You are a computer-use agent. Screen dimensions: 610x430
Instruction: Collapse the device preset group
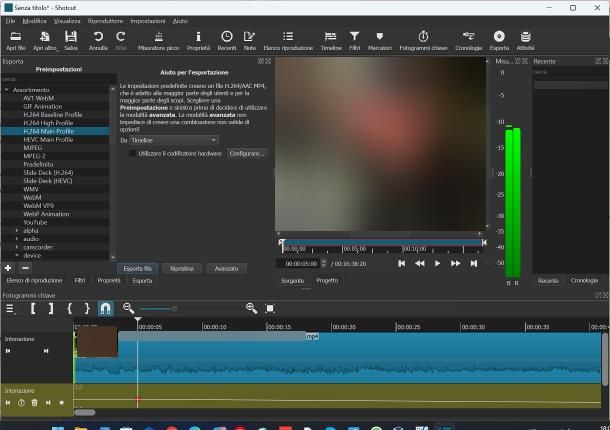point(16,255)
